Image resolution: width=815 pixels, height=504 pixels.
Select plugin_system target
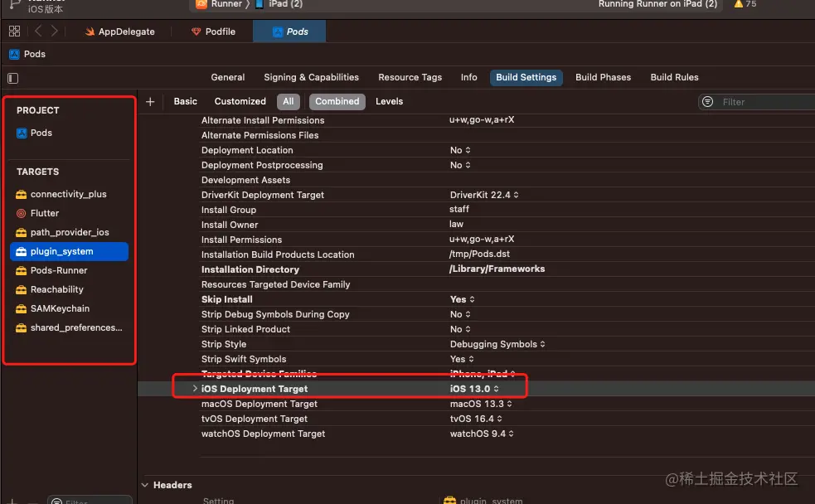[69, 251]
